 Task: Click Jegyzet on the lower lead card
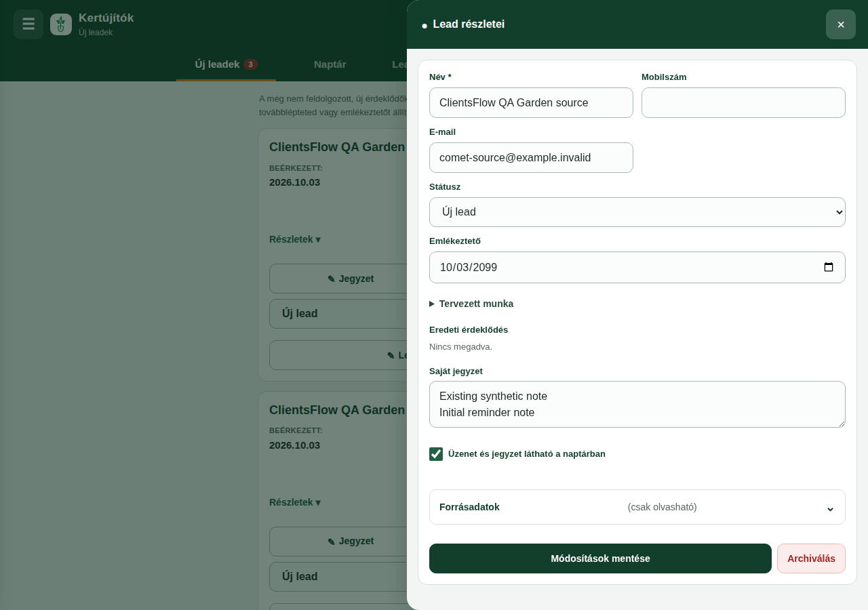click(338, 542)
